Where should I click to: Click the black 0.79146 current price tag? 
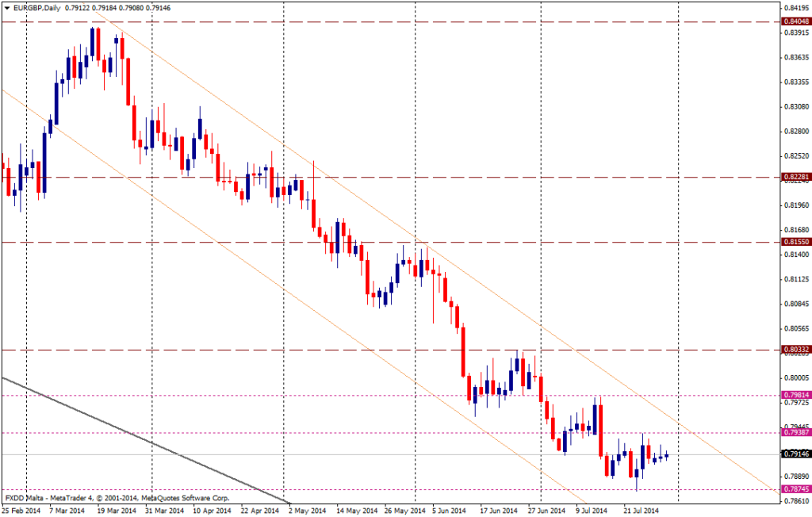tap(795, 454)
